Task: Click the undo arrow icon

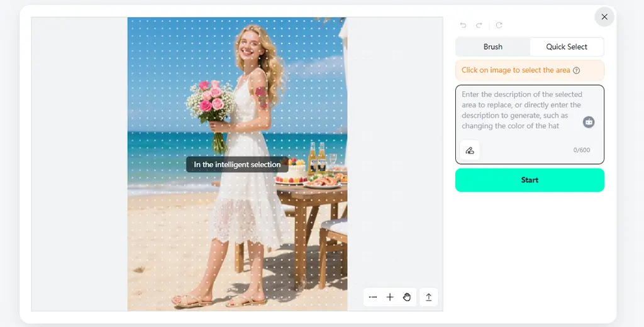Action: point(464,25)
